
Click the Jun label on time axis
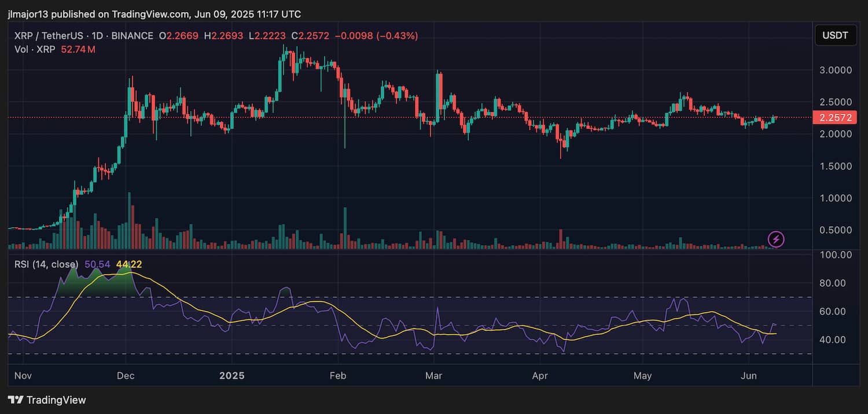coord(748,376)
